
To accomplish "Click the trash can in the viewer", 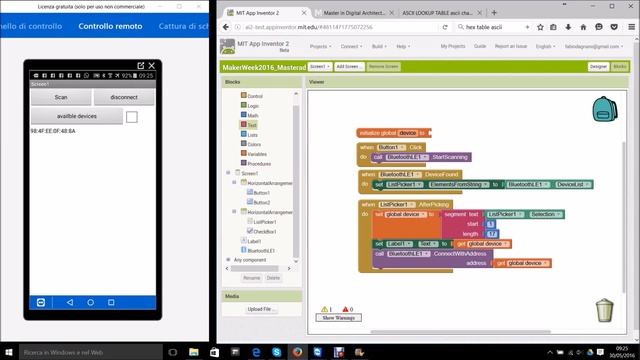I will coord(604,310).
